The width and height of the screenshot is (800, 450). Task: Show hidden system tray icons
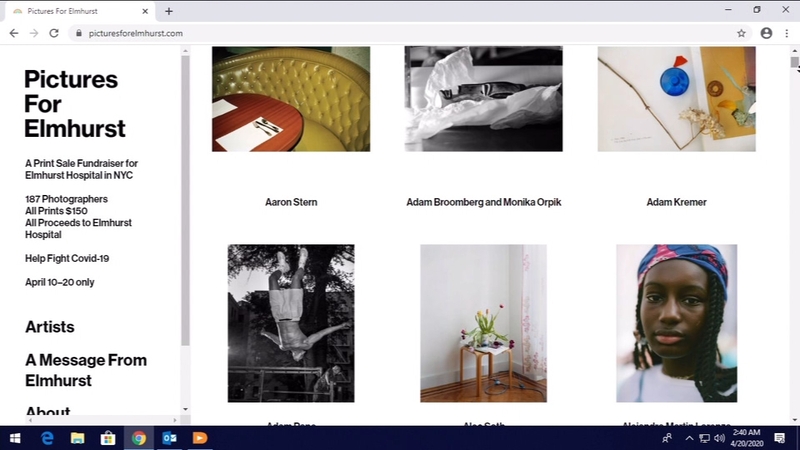(689, 438)
